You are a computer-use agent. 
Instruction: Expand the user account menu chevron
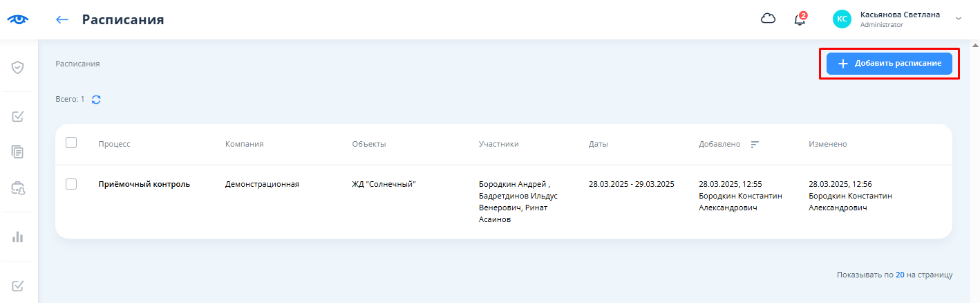pyautogui.click(x=958, y=19)
